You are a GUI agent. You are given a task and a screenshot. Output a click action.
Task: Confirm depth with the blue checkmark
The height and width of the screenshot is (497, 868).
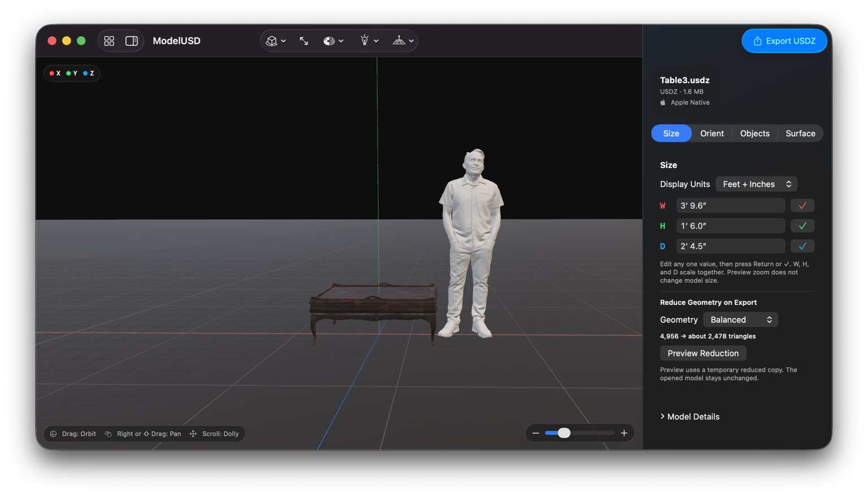pyautogui.click(x=802, y=247)
